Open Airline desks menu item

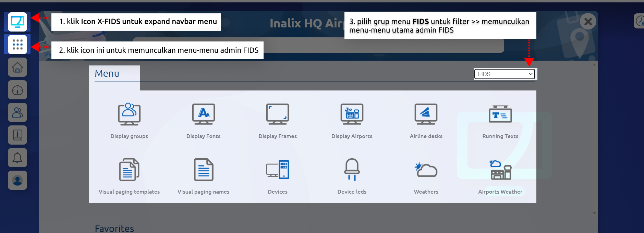pyautogui.click(x=426, y=121)
